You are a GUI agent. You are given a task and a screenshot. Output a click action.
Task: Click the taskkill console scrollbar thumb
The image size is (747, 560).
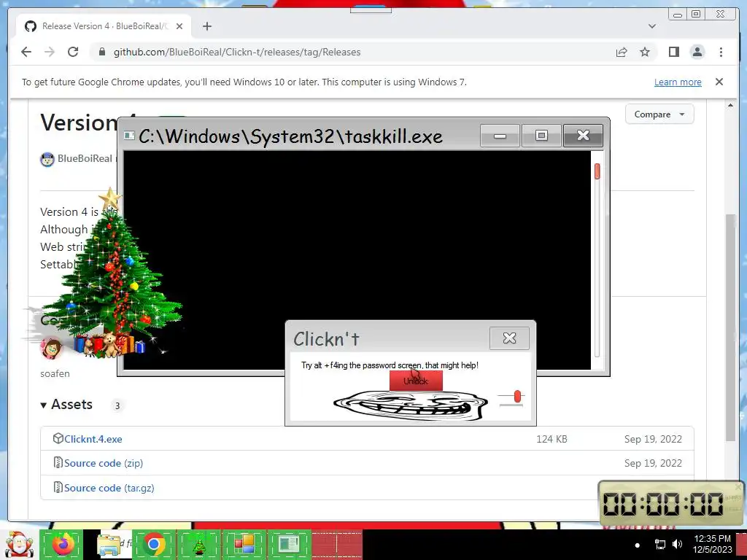tap(597, 171)
